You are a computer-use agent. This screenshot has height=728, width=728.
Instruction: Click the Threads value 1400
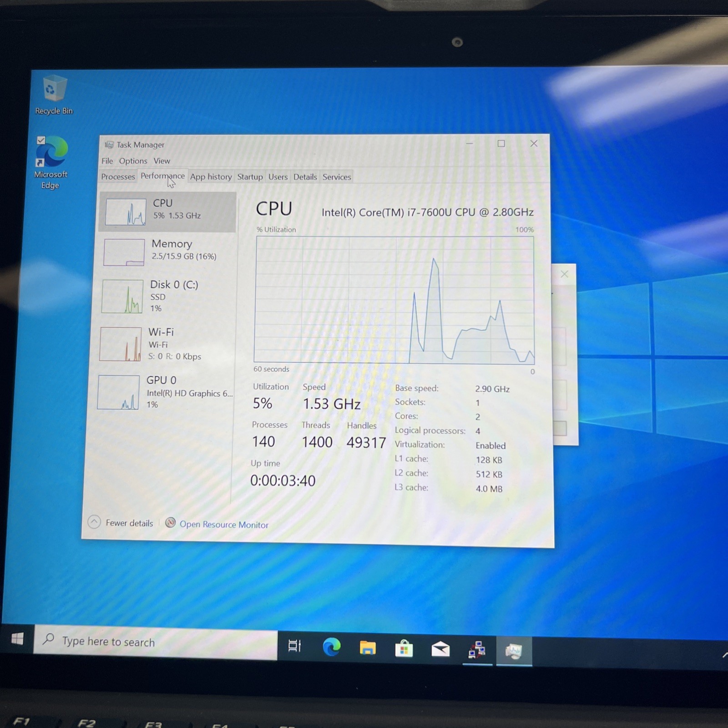coord(317,442)
